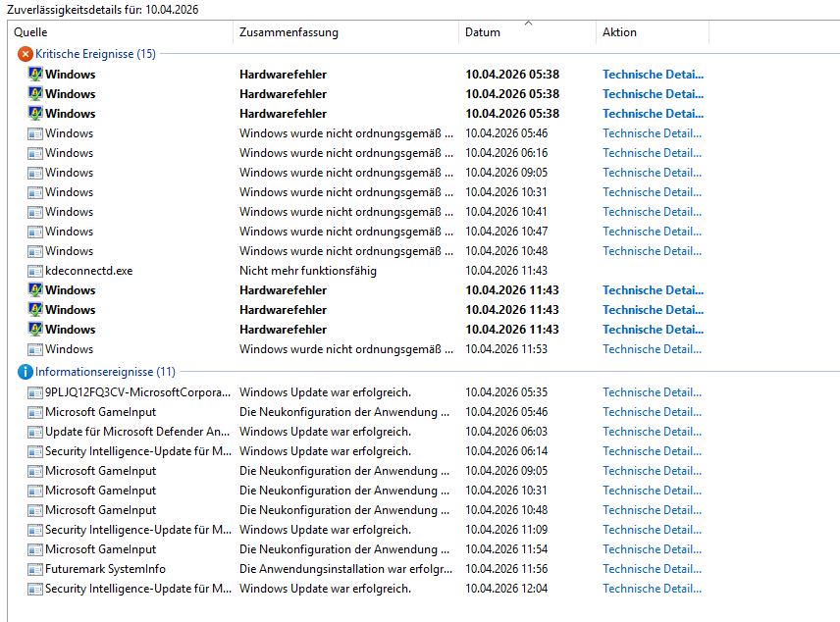This screenshot has height=622, width=840.
Task: Click the blue information events icon
Action: 26,372
